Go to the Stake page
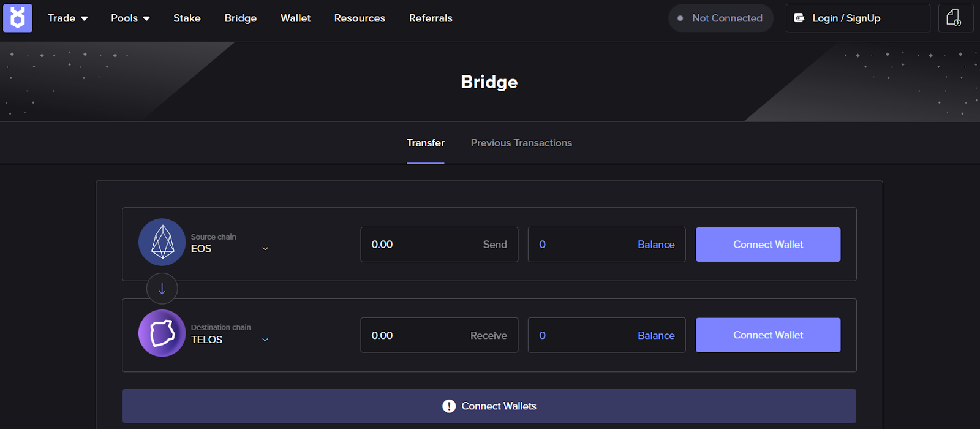Viewport: 980px width, 429px height. pos(187,18)
